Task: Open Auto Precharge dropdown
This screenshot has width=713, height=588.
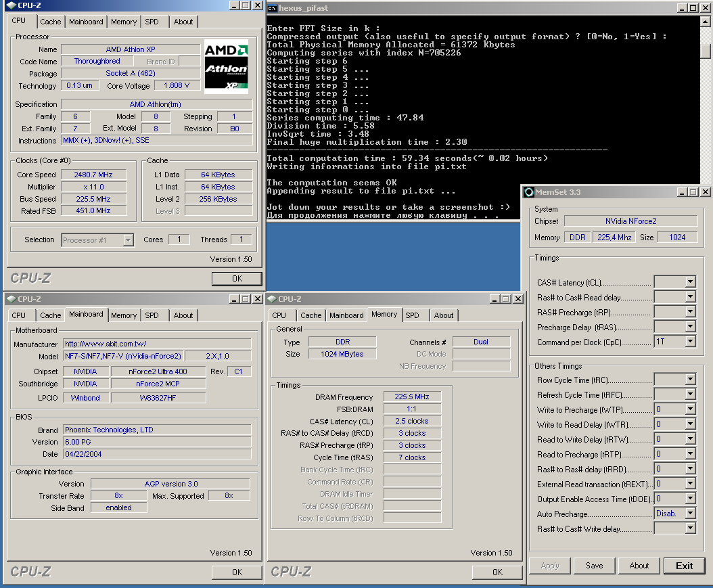Action: click(x=690, y=514)
